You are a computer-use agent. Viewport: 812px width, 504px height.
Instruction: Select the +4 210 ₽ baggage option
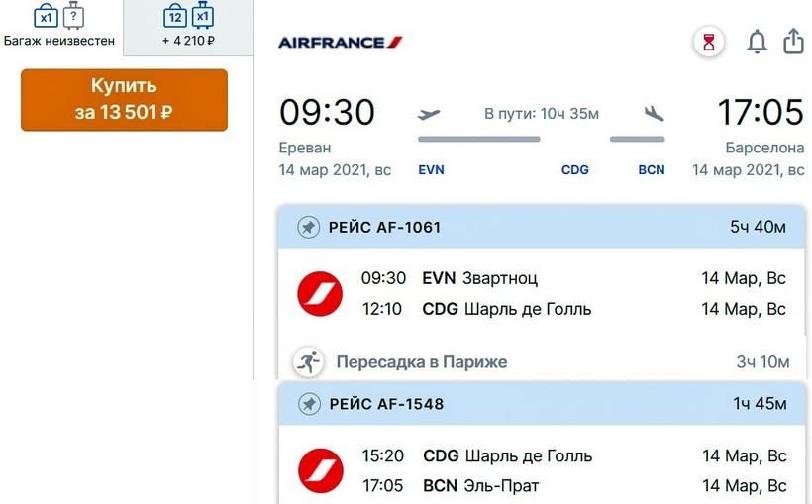click(x=188, y=27)
